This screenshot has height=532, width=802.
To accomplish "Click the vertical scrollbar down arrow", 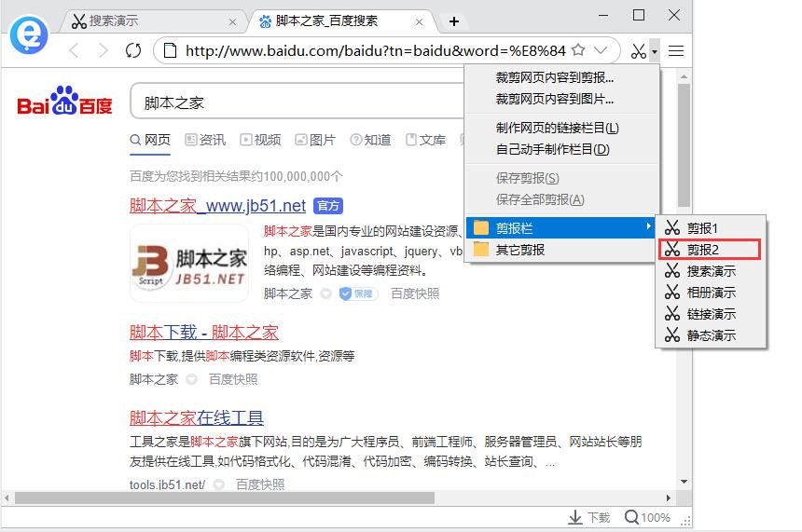I will (684, 482).
